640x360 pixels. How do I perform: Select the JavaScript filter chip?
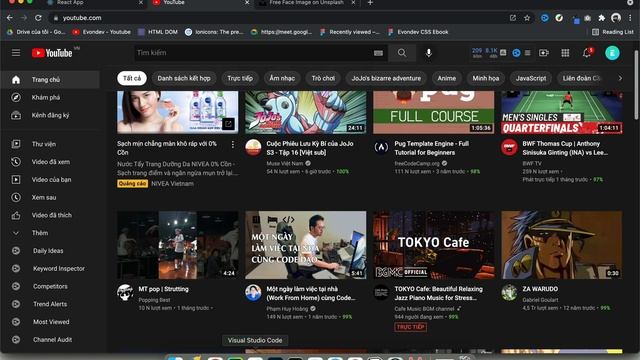pos(531,78)
